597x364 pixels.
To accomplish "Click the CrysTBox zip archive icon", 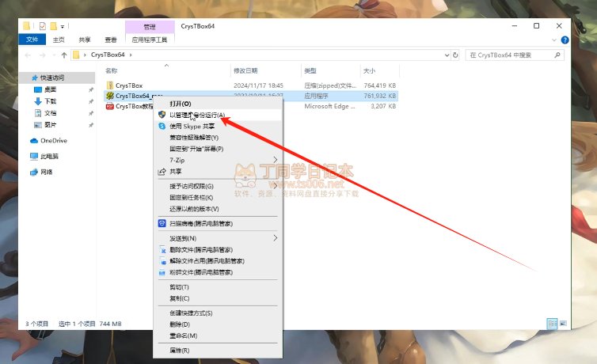I will click(x=110, y=85).
